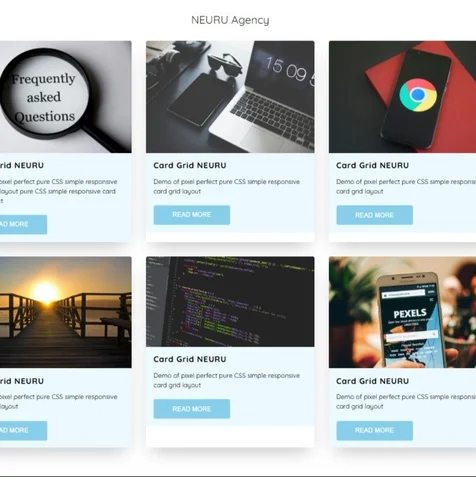Screen dimensions: 476x477
Task: Select Card Grid NEURU title below laptop image
Action: coord(190,165)
